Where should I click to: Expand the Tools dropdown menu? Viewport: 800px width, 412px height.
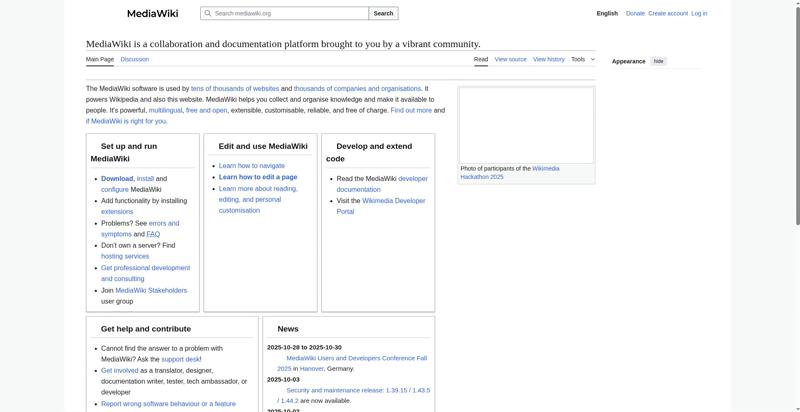582,59
